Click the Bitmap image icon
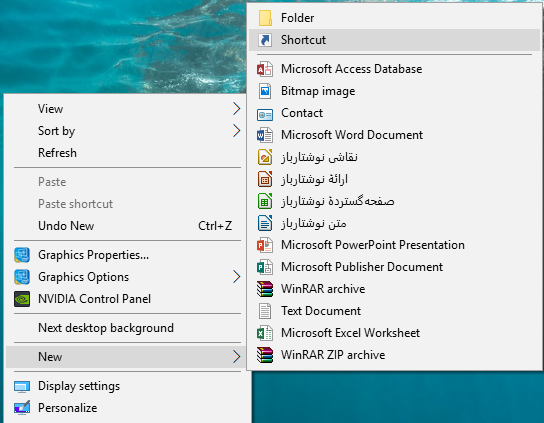This screenshot has height=423, width=544. 265,91
